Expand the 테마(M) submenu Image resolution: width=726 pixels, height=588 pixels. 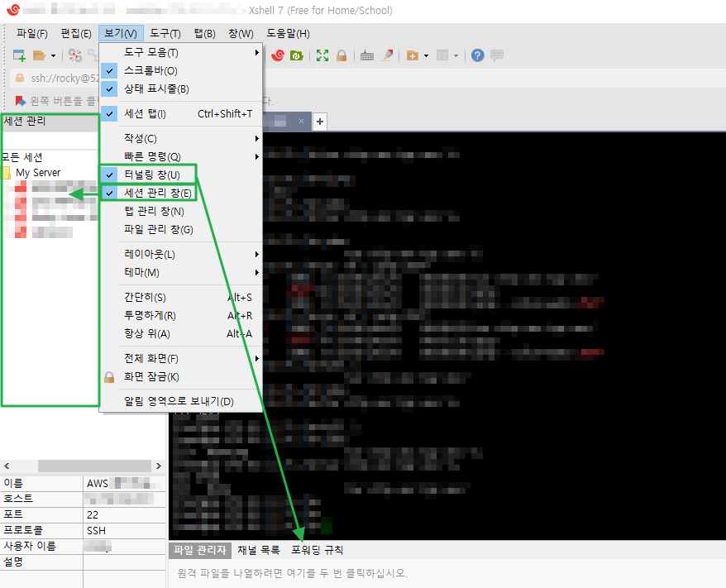[181, 272]
